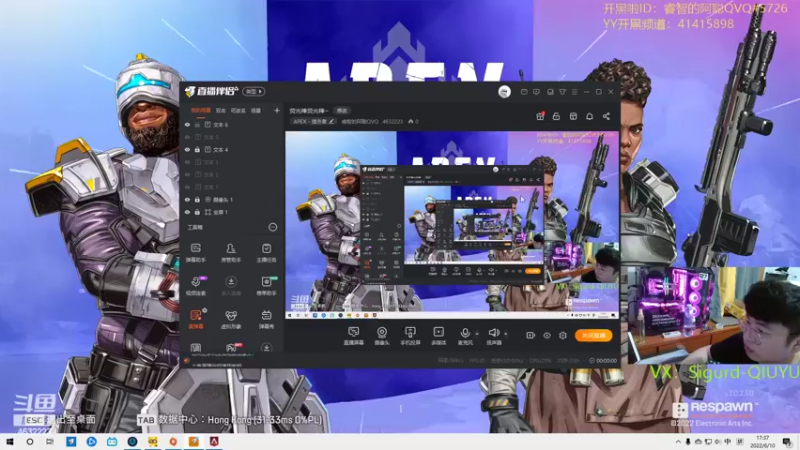Open the 视频连麦 video link tool
This screenshot has width=800, height=450.
(x=195, y=286)
